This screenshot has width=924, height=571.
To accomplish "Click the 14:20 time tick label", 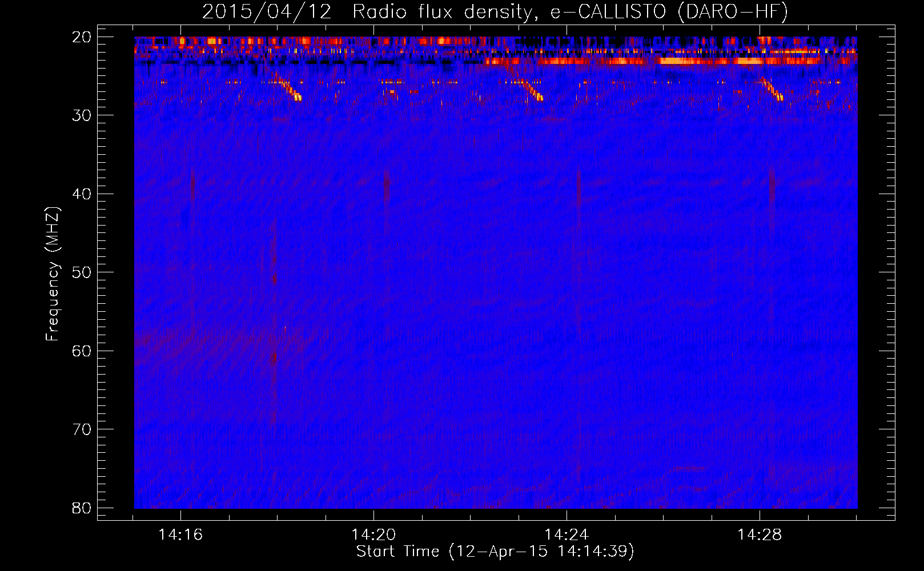I will [x=373, y=535].
